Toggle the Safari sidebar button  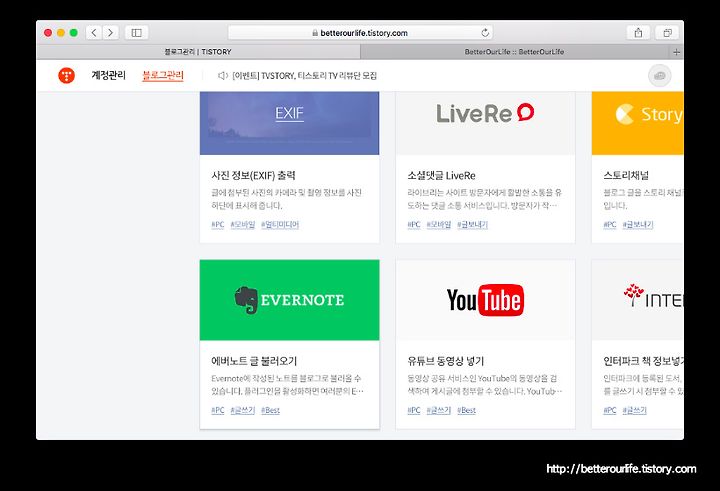(x=136, y=33)
